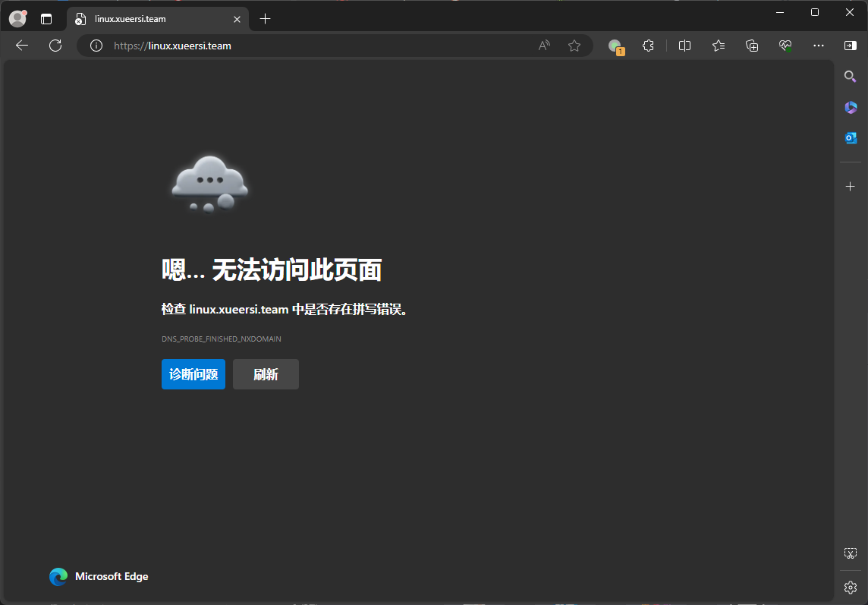The width and height of the screenshot is (868, 605).
Task: Open Read aloud icon in address bar
Action: [x=544, y=46]
